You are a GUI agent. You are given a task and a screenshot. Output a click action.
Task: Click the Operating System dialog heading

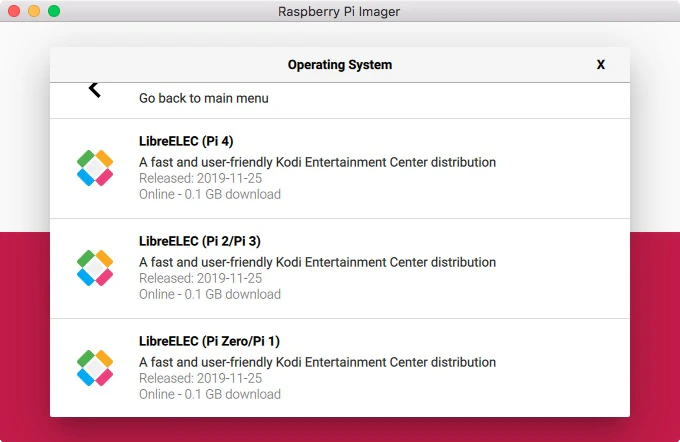coord(340,65)
